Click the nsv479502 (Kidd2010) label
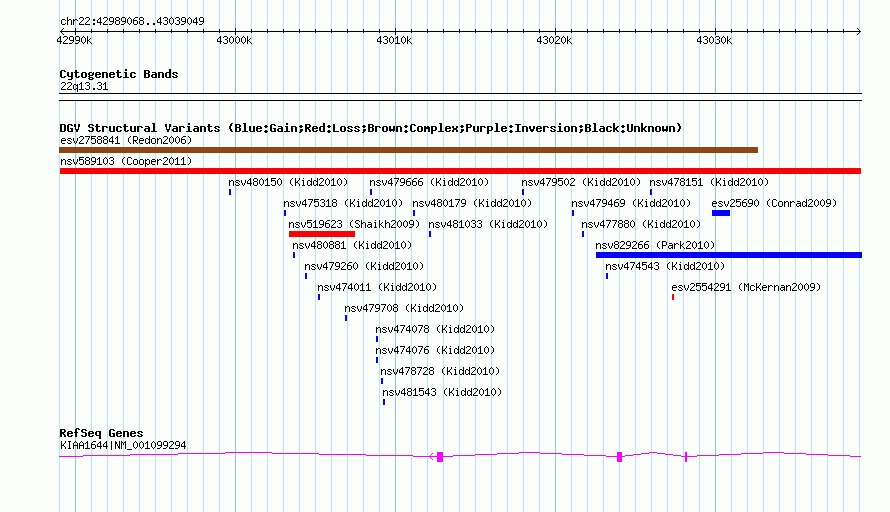The image size is (890, 512). 581,182
